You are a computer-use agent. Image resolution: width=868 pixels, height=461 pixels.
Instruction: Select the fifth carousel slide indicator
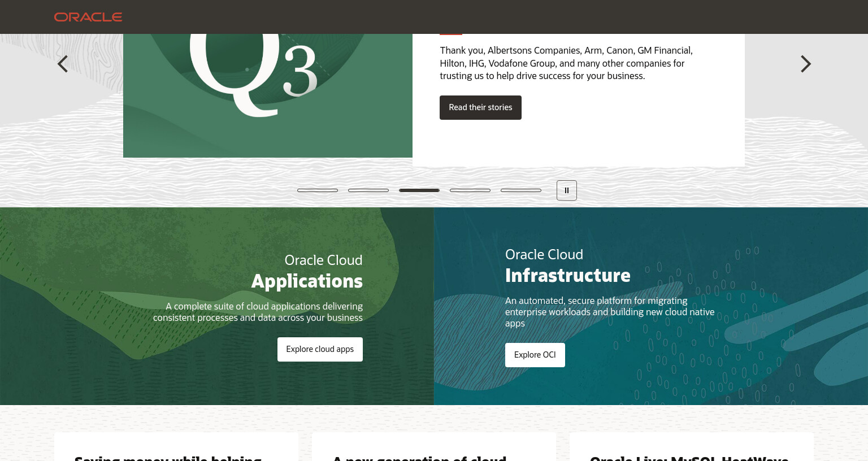[521, 190]
